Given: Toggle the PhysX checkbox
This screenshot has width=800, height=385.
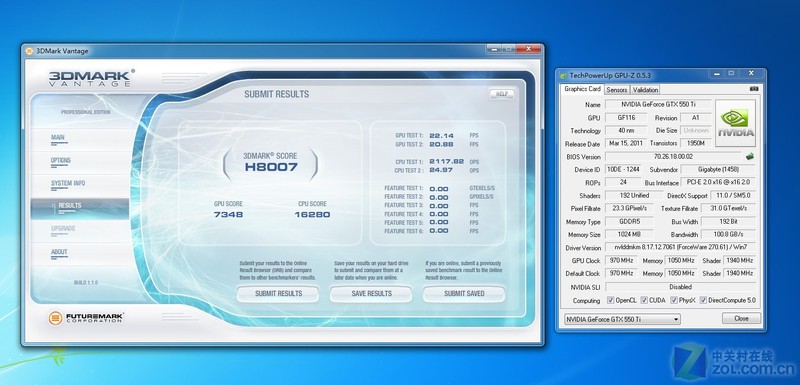Looking at the screenshot, I should pyautogui.click(x=674, y=300).
